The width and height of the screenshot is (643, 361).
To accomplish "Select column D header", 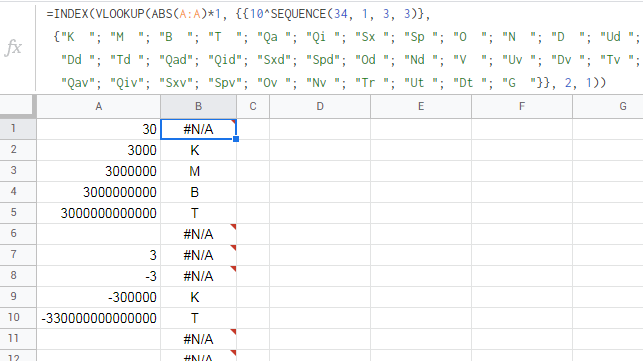I will click(320, 107).
